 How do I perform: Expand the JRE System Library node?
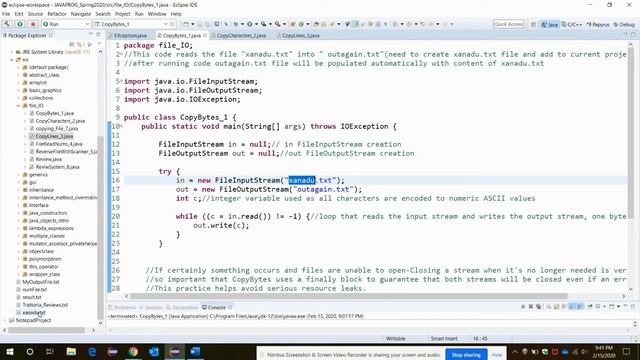(12, 52)
